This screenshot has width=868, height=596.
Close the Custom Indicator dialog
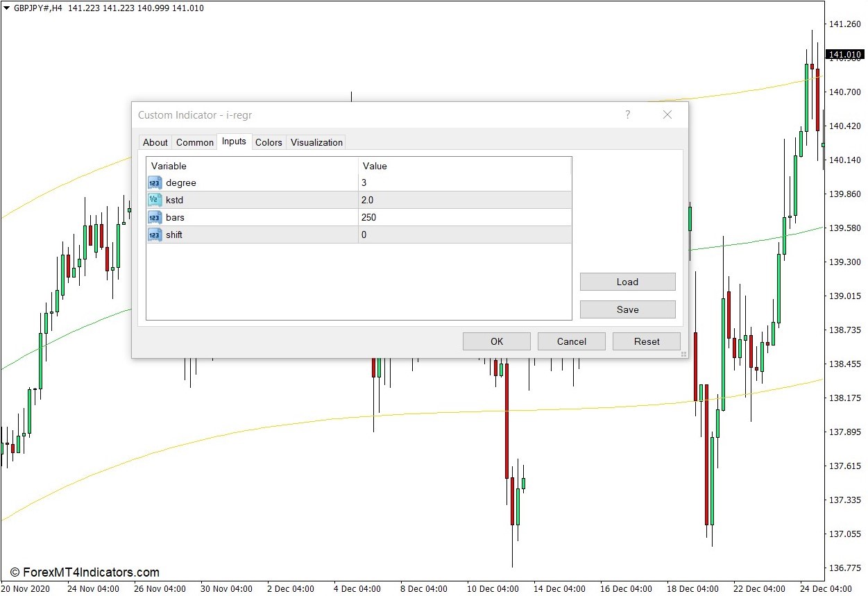[667, 115]
